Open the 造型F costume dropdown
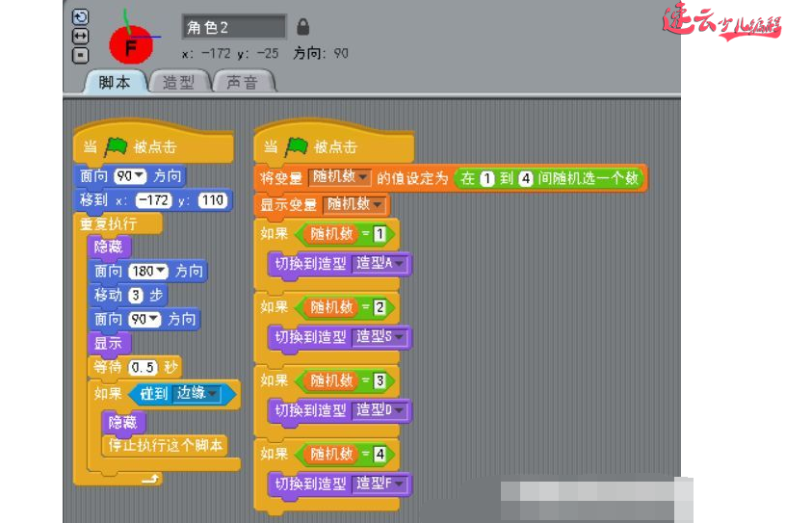 click(400, 484)
